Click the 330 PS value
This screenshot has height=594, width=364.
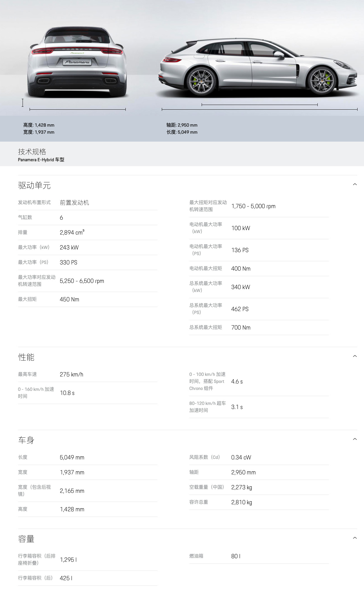tap(69, 262)
